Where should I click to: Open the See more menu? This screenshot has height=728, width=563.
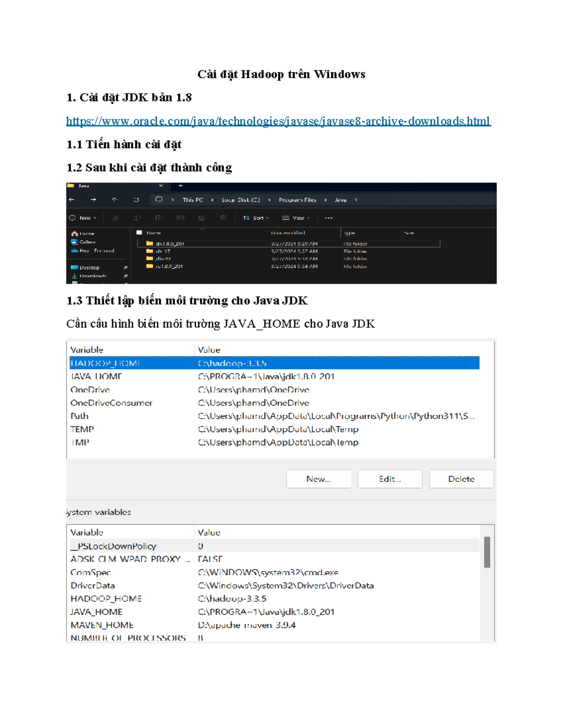tap(329, 218)
